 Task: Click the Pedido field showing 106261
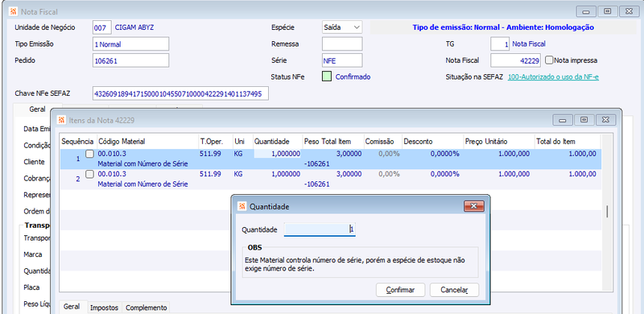131,60
